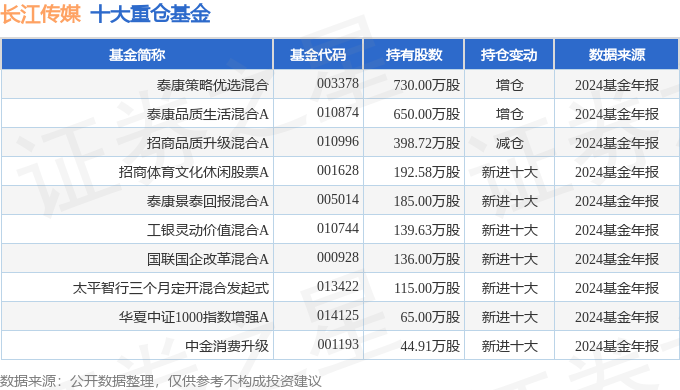Click the 44.91万股 holdings cell
The height and width of the screenshot is (390, 680).
(430, 346)
